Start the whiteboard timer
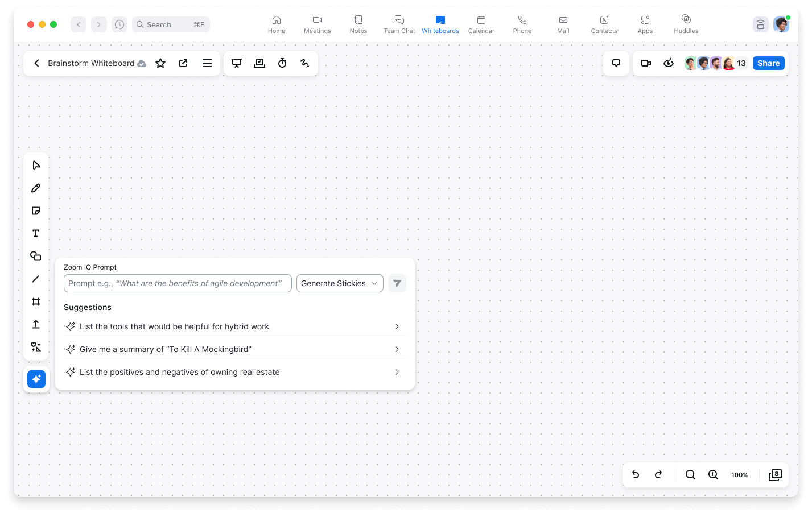Screen dimensions: 812x517 tap(282, 63)
